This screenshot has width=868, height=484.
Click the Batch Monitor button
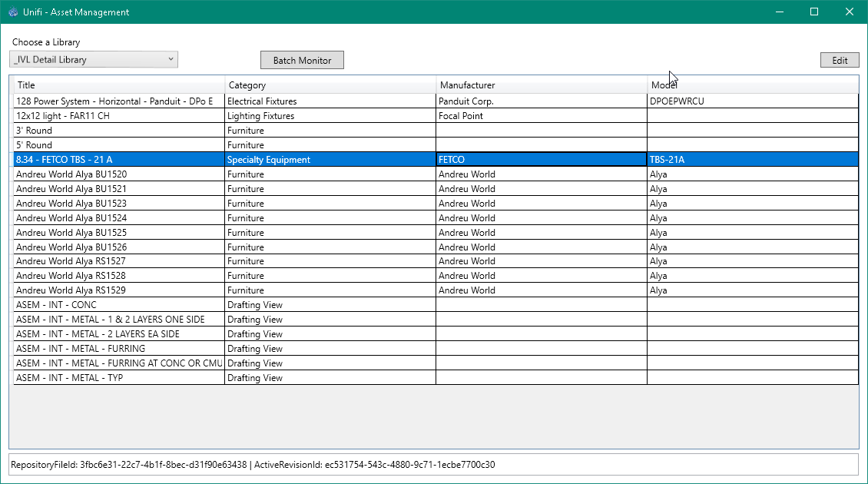click(x=302, y=60)
